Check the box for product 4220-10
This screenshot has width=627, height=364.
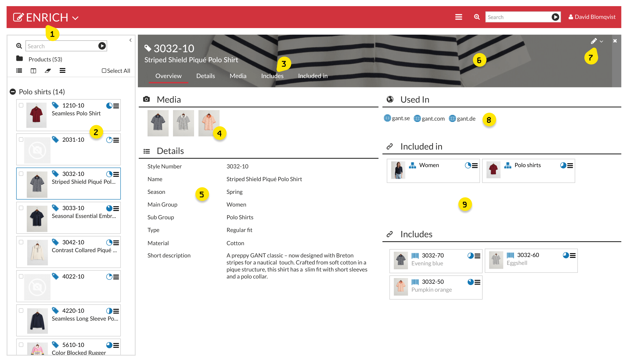click(x=21, y=310)
